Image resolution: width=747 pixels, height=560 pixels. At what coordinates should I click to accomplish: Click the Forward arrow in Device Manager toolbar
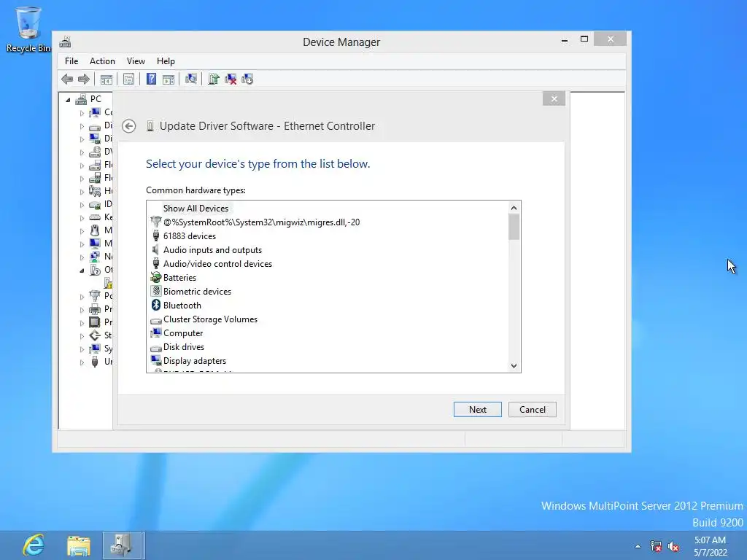point(84,79)
